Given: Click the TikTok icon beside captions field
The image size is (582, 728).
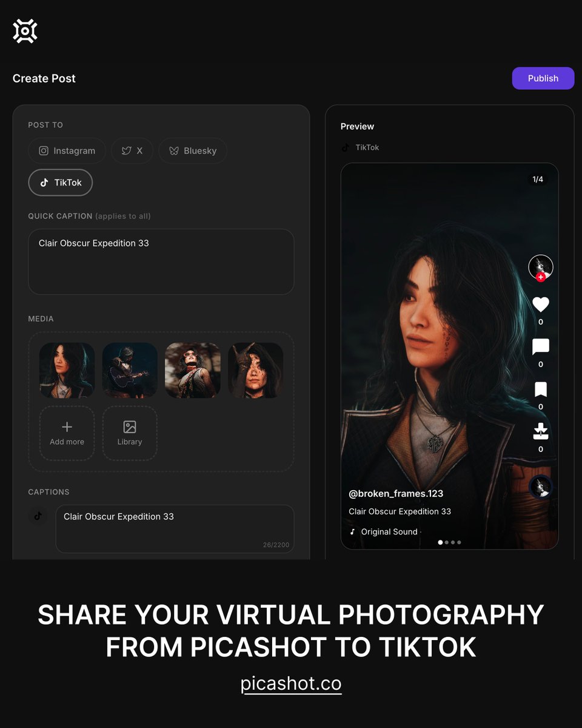Looking at the screenshot, I should click(x=38, y=516).
